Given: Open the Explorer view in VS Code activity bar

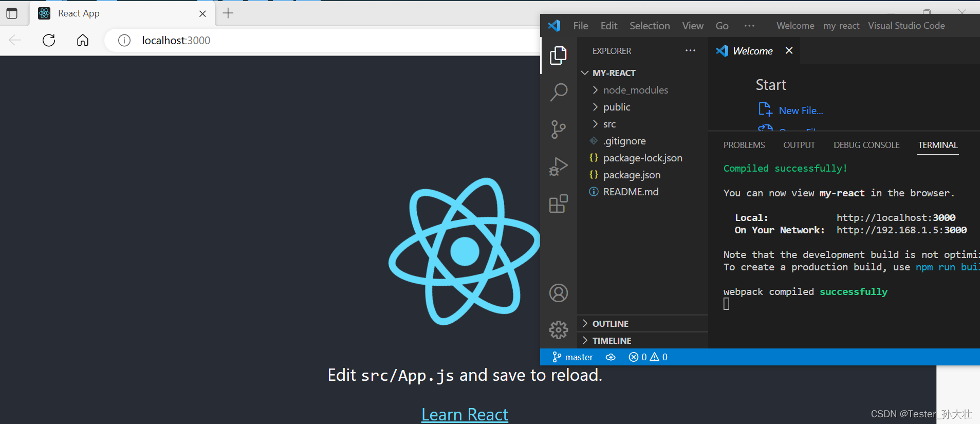Looking at the screenshot, I should tap(558, 55).
